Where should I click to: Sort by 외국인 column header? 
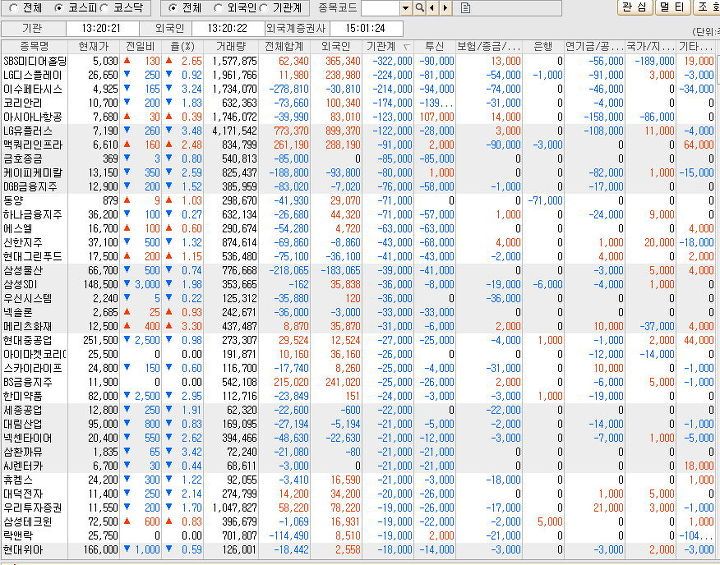336,46
